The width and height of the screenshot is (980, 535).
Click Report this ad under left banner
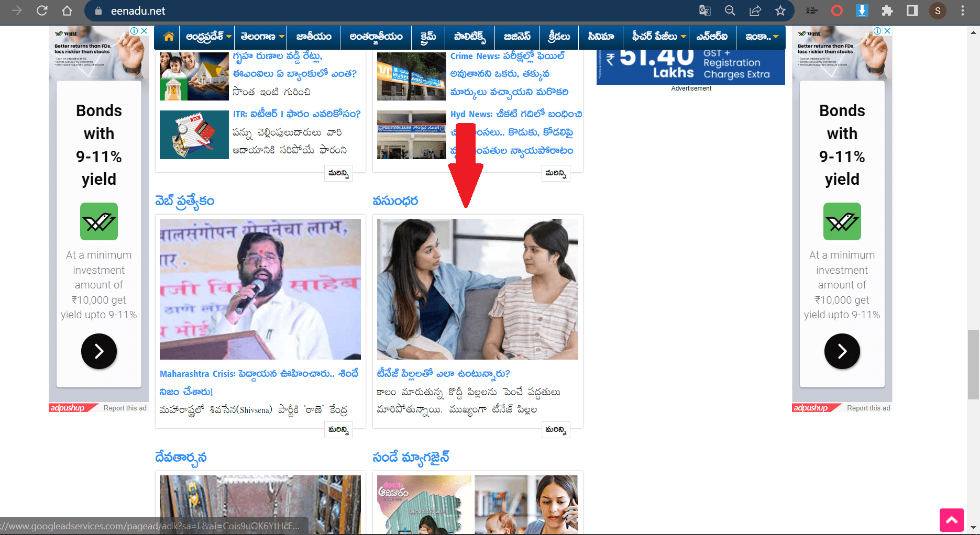click(125, 408)
